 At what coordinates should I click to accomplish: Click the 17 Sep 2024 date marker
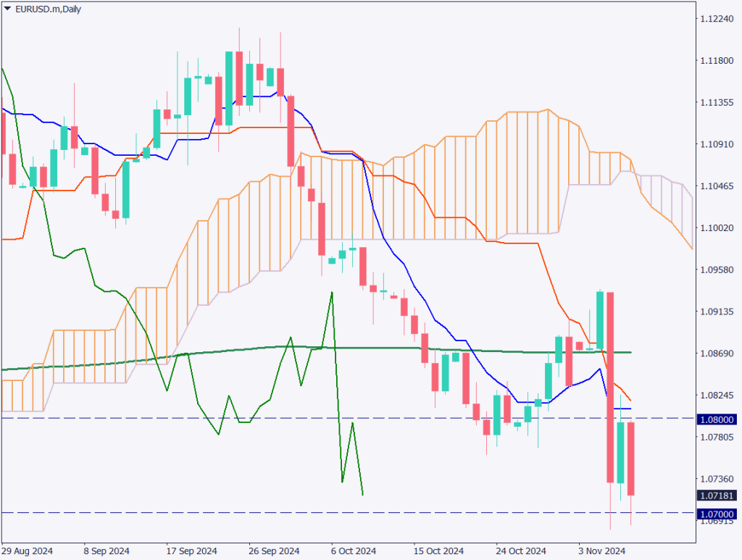pyautogui.click(x=192, y=550)
